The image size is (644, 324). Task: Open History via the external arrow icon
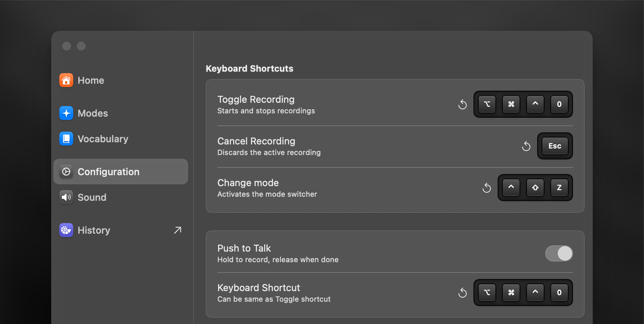(177, 230)
